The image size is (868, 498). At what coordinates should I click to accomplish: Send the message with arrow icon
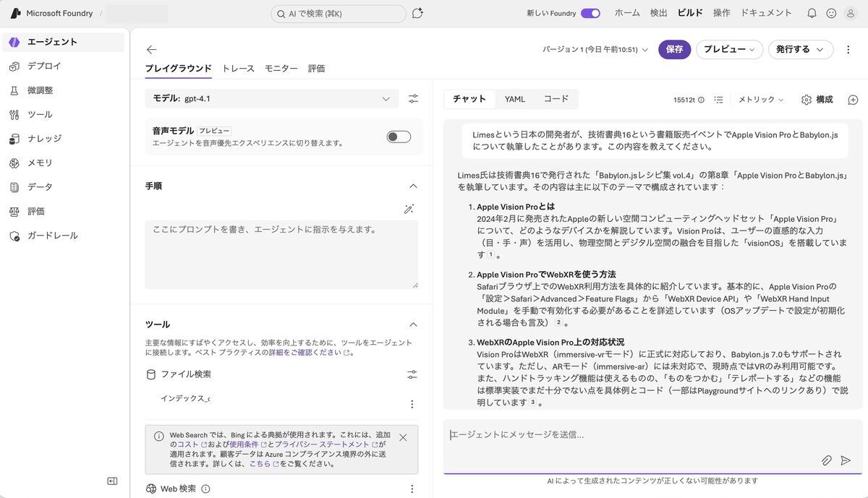point(846,460)
